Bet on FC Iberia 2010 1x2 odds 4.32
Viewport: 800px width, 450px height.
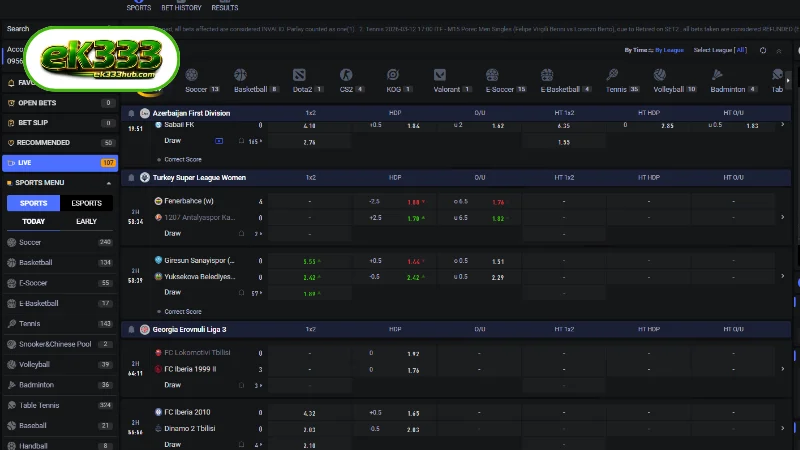[310, 413]
